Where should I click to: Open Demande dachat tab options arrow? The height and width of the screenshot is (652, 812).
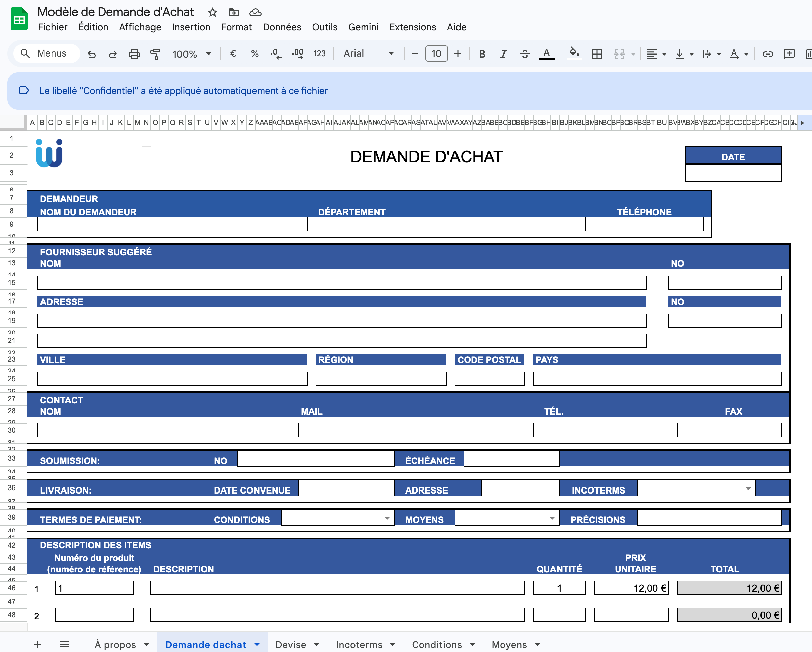[x=257, y=644]
